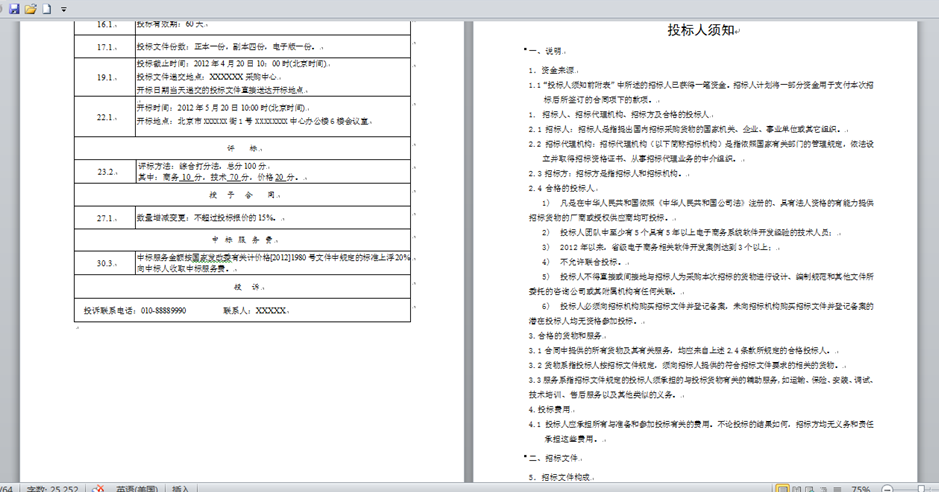The height and width of the screenshot is (492, 939).
Task: Expand the Customize Quick Access Toolbar arrow
Action: [63, 10]
